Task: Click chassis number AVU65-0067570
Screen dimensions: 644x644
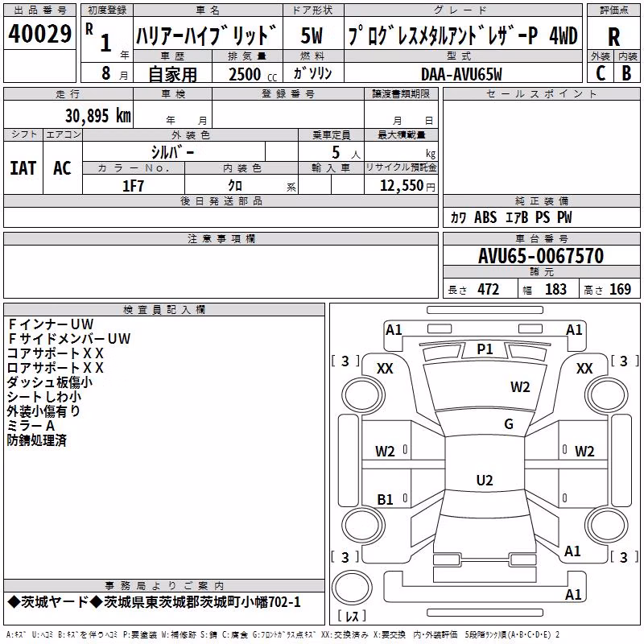Action: click(x=541, y=256)
